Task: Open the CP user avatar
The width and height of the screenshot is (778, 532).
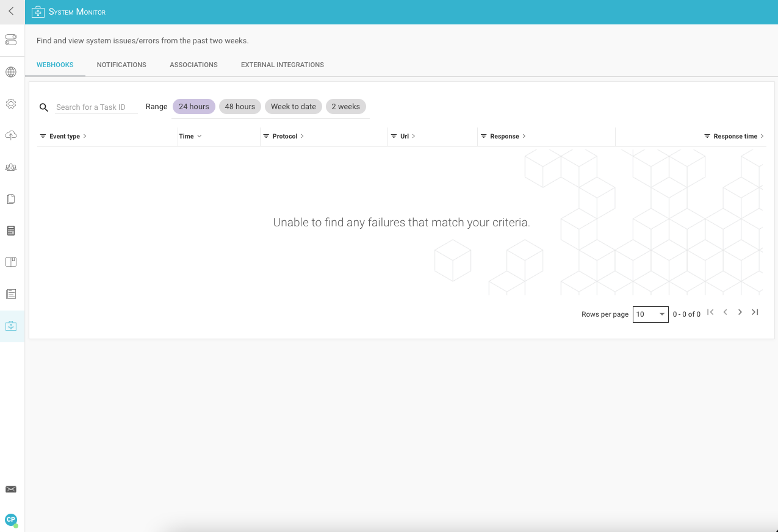Action: 11,520
